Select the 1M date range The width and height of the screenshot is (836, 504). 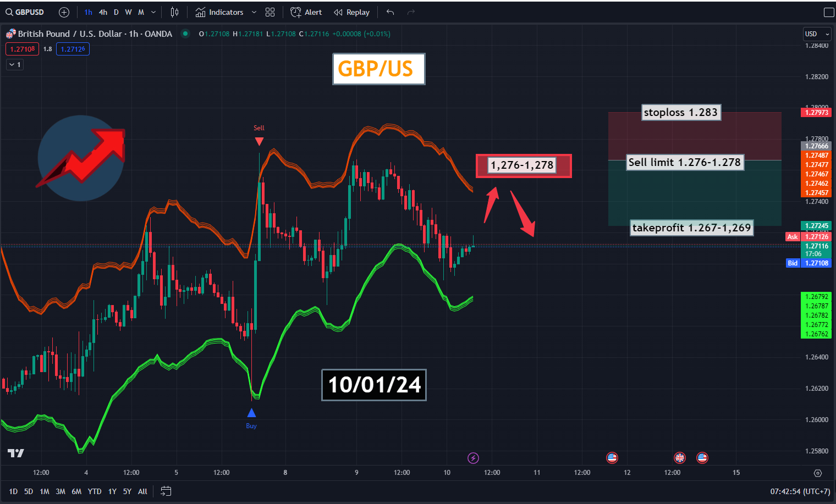(45, 491)
